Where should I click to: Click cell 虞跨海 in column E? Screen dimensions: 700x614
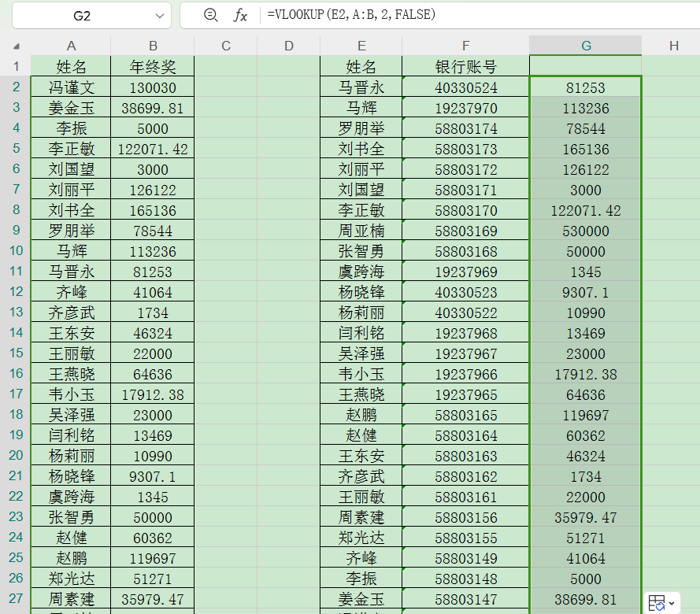361,272
